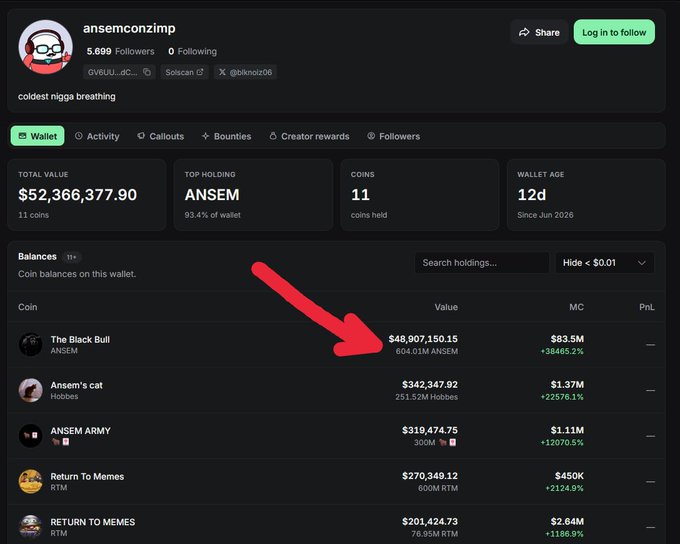Click Log in to follow
The image size is (680, 544).
(x=614, y=32)
